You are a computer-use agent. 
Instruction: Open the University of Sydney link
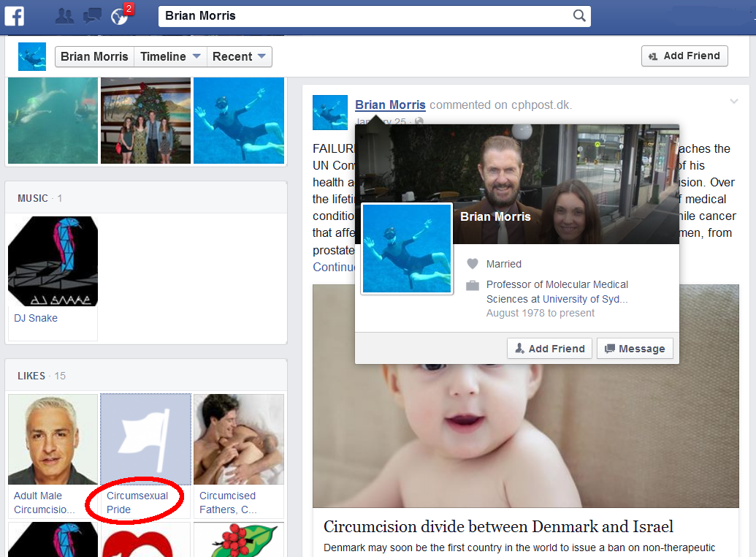click(585, 299)
